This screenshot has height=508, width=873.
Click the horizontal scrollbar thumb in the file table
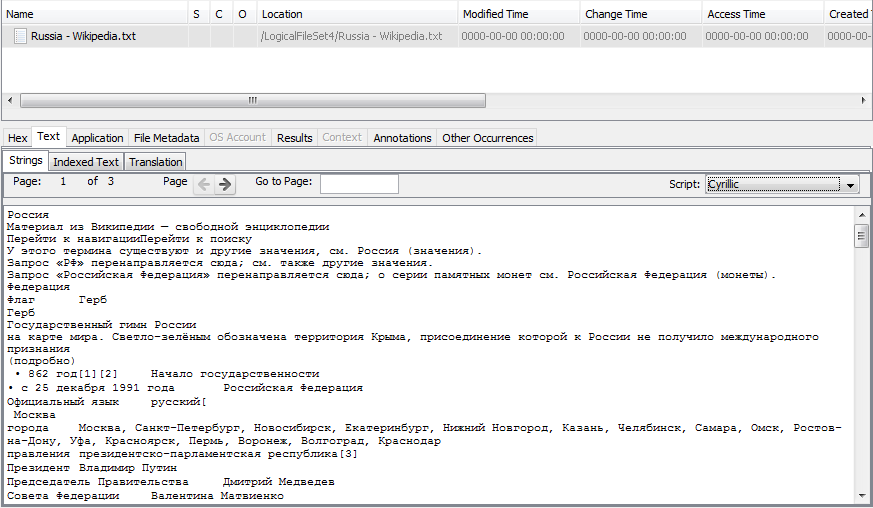click(x=252, y=100)
